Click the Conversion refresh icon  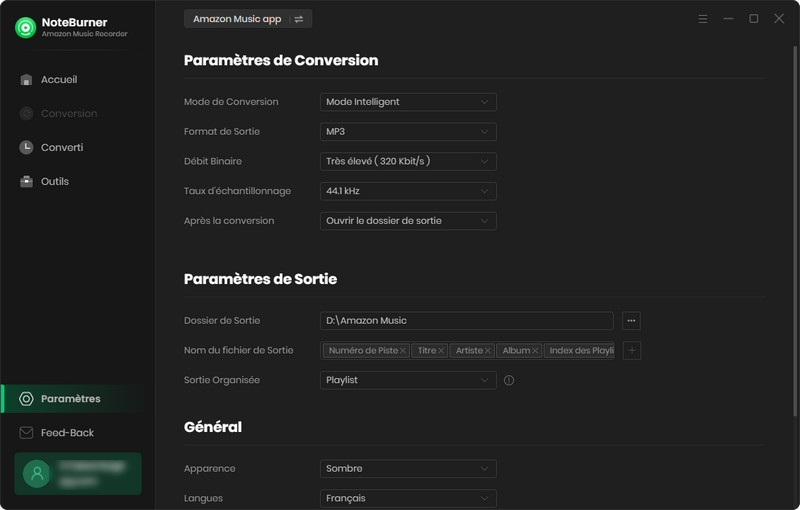point(26,113)
